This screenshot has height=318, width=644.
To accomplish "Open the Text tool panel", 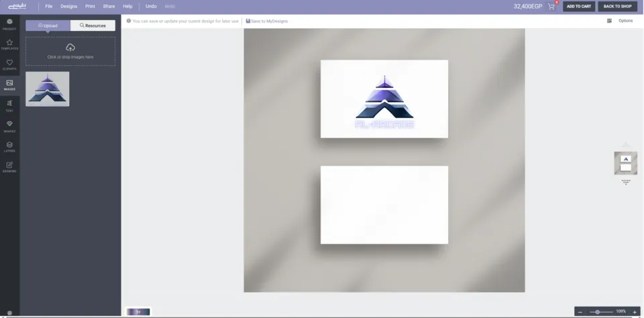I will point(9,105).
